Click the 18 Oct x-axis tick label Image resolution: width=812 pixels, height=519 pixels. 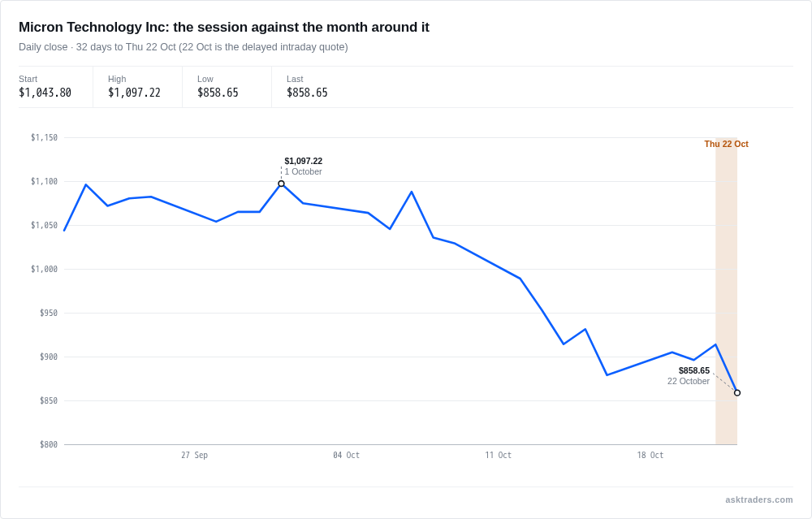click(x=650, y=455)
